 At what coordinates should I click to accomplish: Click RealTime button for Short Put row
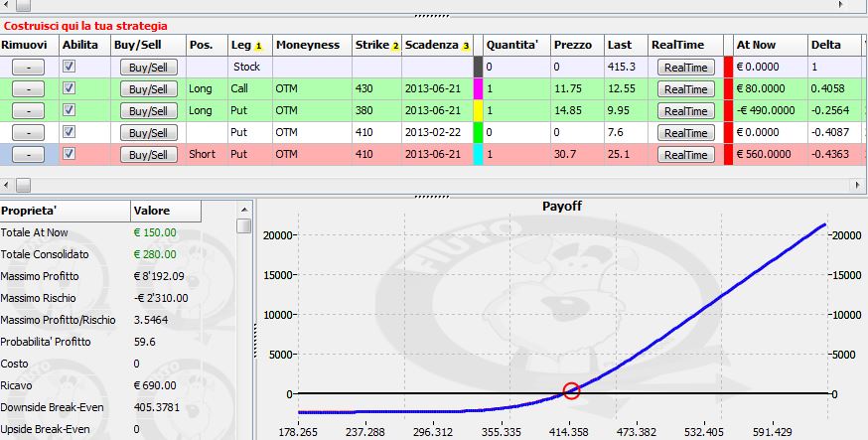coord(686,155)
